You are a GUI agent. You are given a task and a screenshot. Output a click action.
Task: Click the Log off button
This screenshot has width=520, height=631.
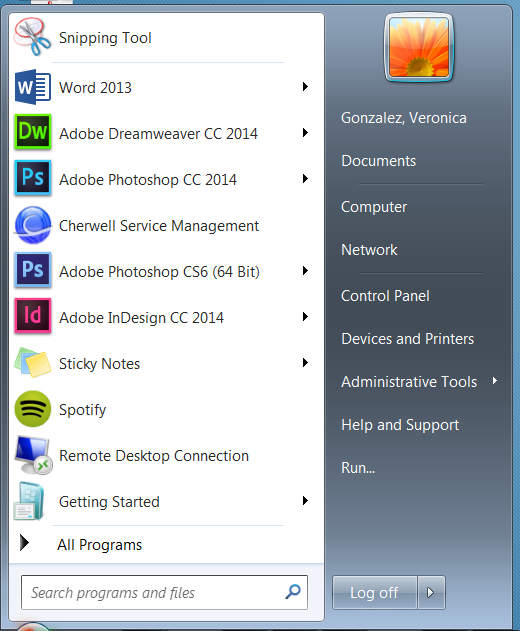(374, 592)
